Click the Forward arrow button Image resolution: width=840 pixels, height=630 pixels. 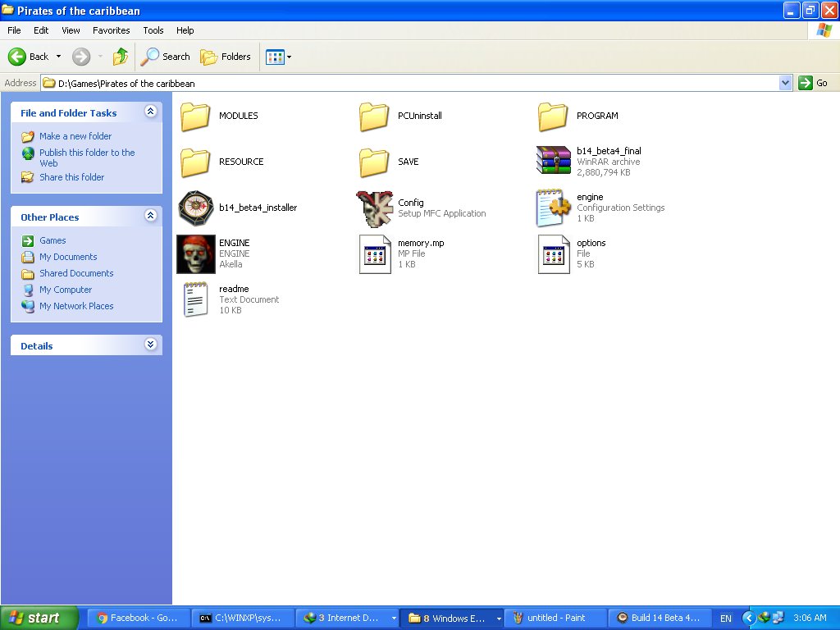pos(81,57)
